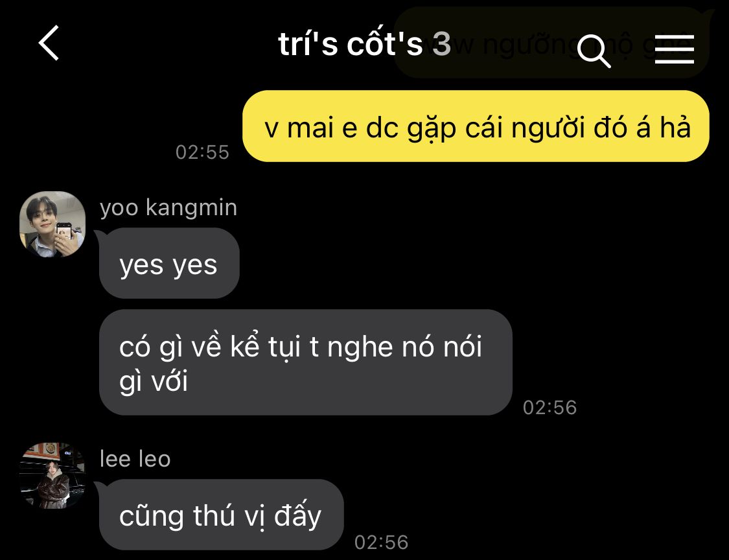The width and height of the screenshot is (729, 560).
Task: Tap the lee leo sender name
Action: coord(135,459)
